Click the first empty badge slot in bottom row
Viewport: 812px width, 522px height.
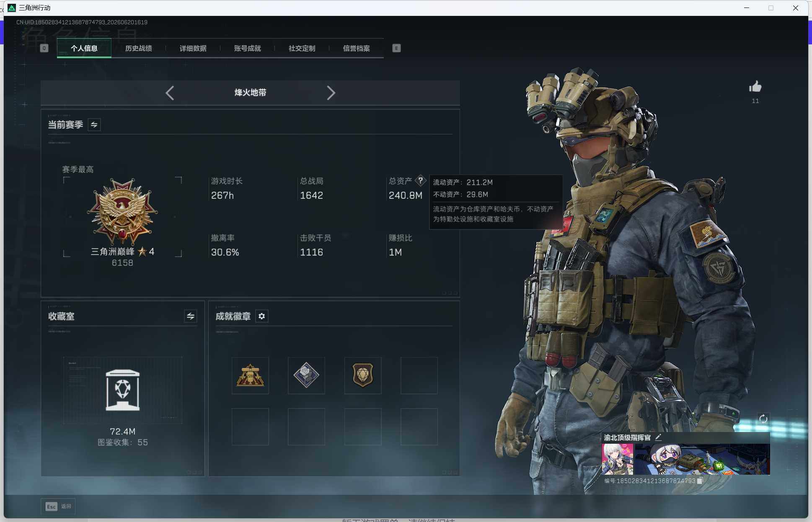pos(250,427)
